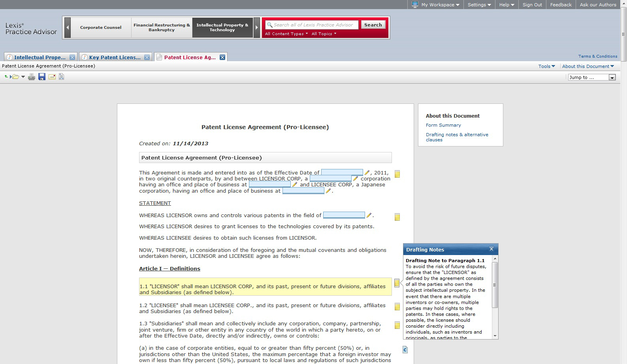Click the open folder icon in toolbar
This screenshot has height=364, width=627.
coord(15,77)
